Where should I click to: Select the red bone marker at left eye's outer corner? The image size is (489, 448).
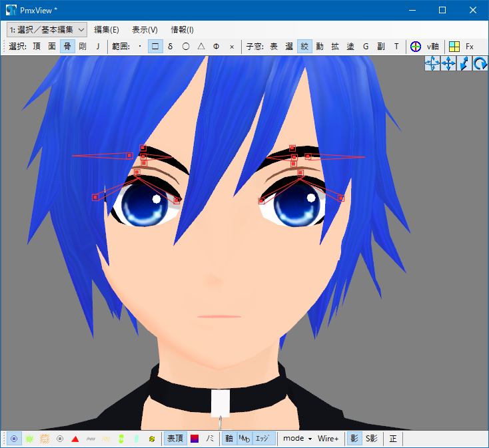click(x=95, y=197)
